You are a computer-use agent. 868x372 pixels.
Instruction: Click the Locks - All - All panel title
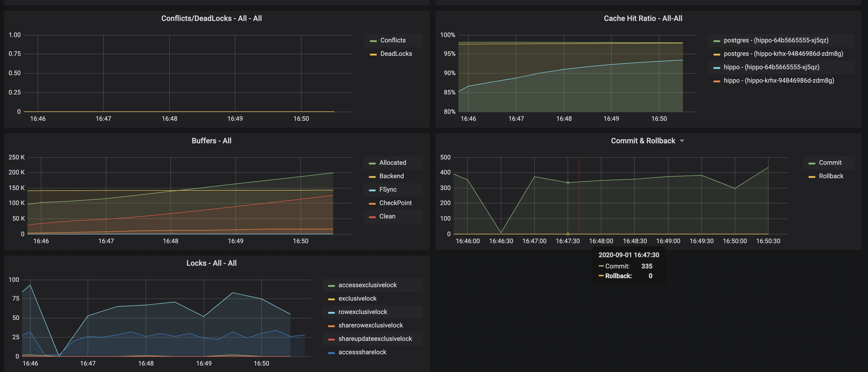[x=211, y=262]
